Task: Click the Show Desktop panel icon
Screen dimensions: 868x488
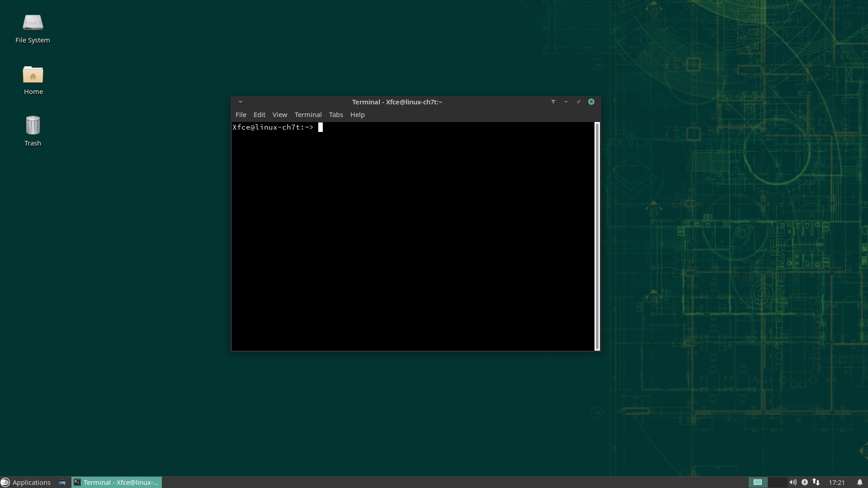Action: pos(62,483)
